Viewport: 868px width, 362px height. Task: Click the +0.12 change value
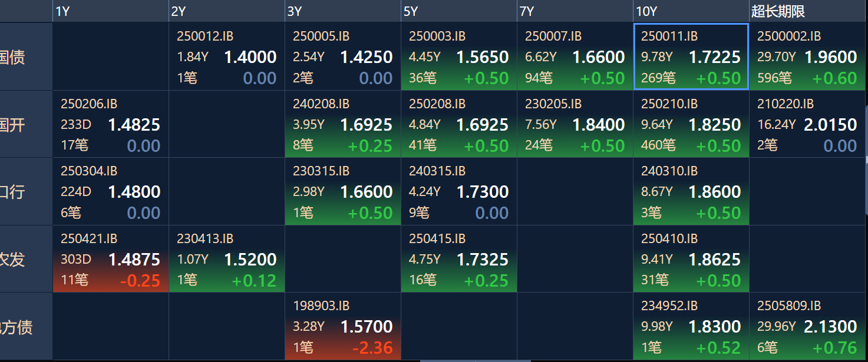(254, 281)
